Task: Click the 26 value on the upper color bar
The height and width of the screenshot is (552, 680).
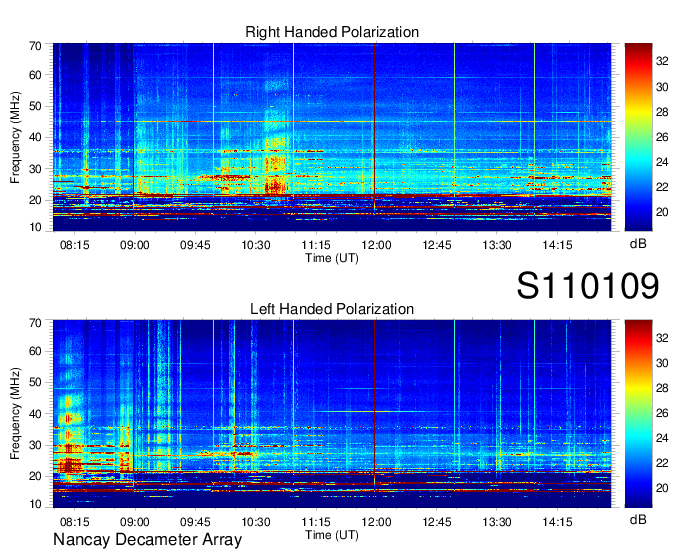Action: [662, 137]
